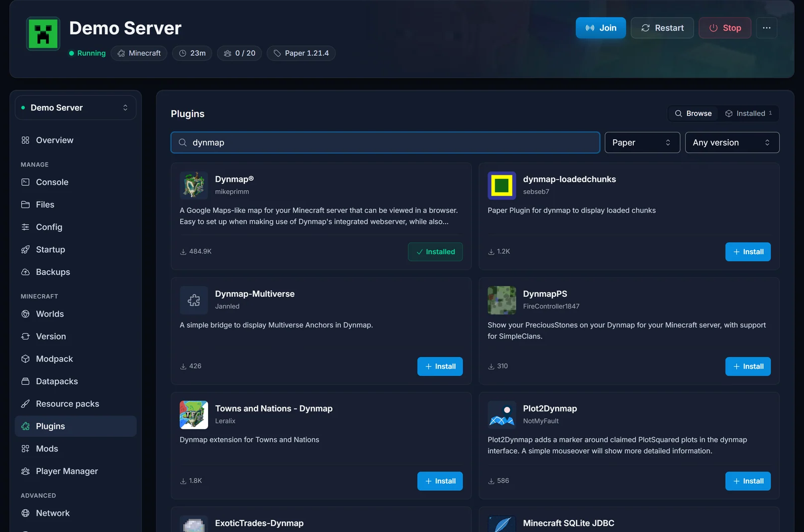Switch to the Installed tab
The image size is (804, 532).
click(749, 114)
